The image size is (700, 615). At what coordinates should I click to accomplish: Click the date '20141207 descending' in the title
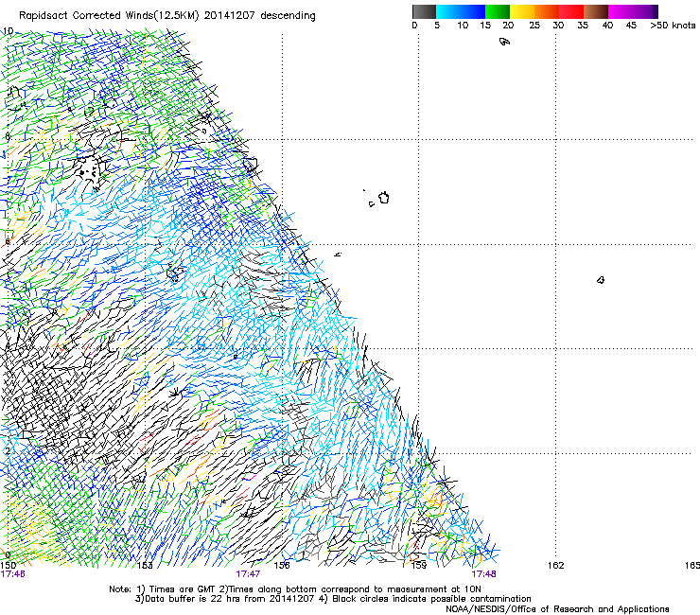(259, 16)
